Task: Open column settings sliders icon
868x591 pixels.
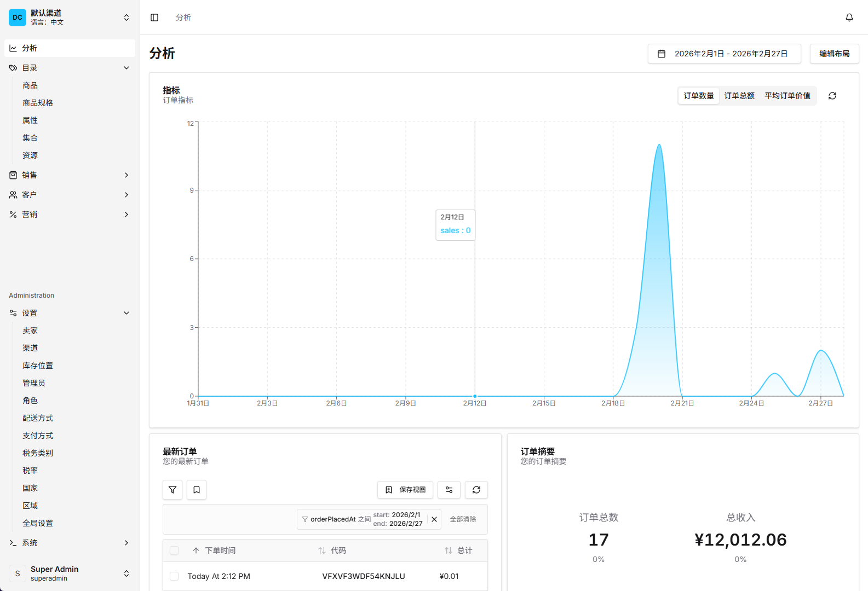Action: click(x=449, y=490)
